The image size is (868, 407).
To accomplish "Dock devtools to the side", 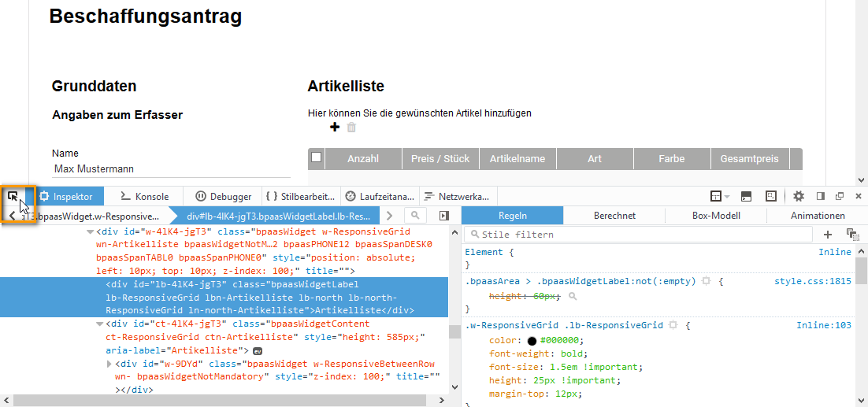I will click(x=821, y=196).
